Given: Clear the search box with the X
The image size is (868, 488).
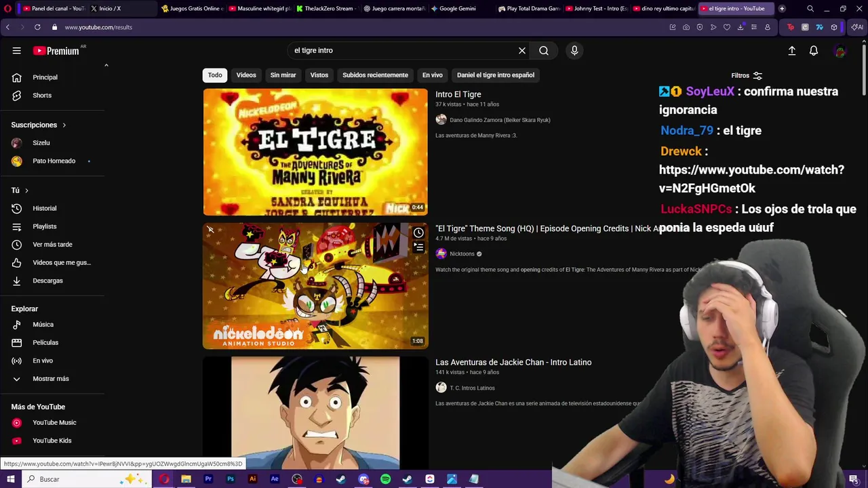Looking at the screenshot, I should click(522, 50).
